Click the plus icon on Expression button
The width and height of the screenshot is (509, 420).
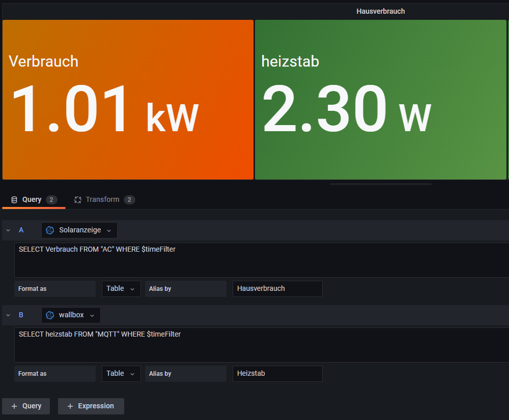[x=70, y=406]
